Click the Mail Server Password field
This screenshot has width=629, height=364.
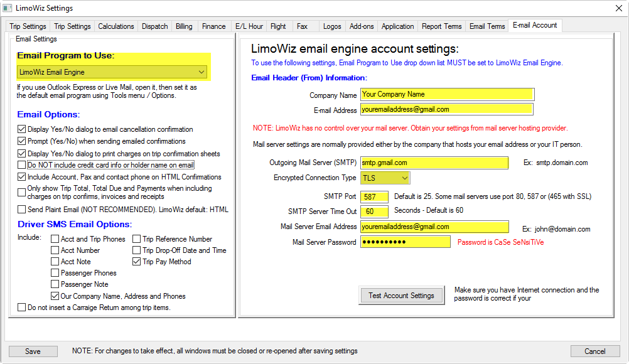[x=406, y=242]
